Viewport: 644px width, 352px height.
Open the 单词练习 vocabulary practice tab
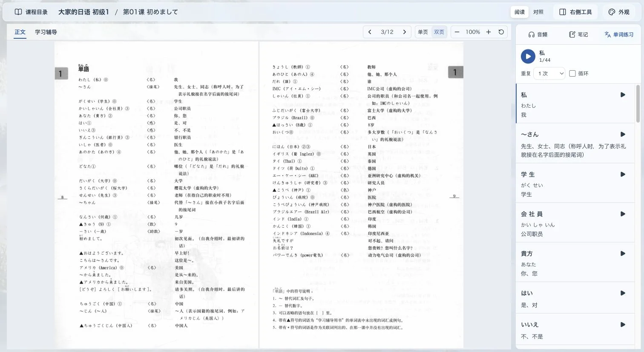coord(619,34)
